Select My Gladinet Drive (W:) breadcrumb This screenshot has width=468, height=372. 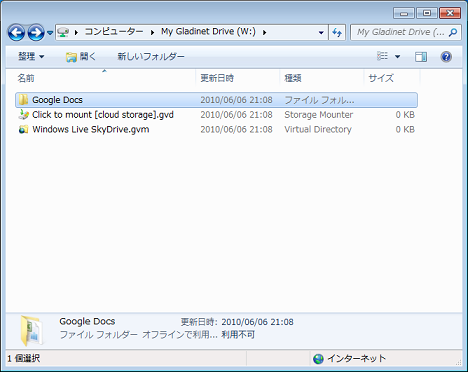click(209, 32)
